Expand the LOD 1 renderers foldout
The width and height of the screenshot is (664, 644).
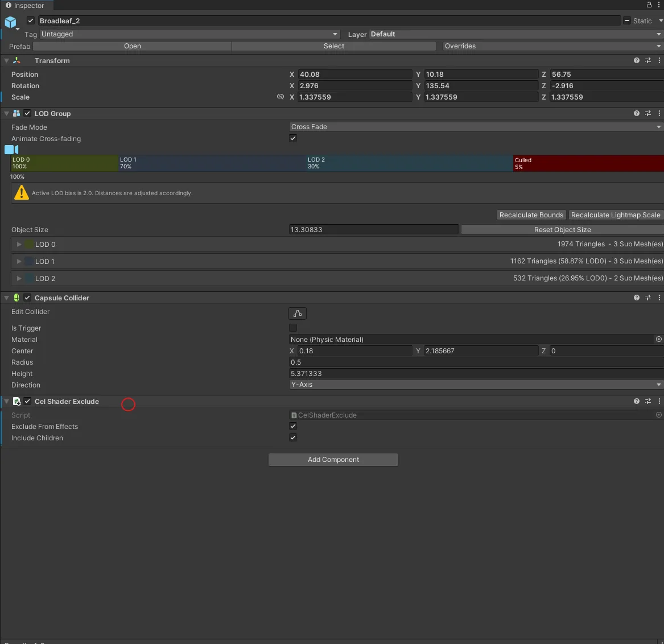click(x=19, y=261)
